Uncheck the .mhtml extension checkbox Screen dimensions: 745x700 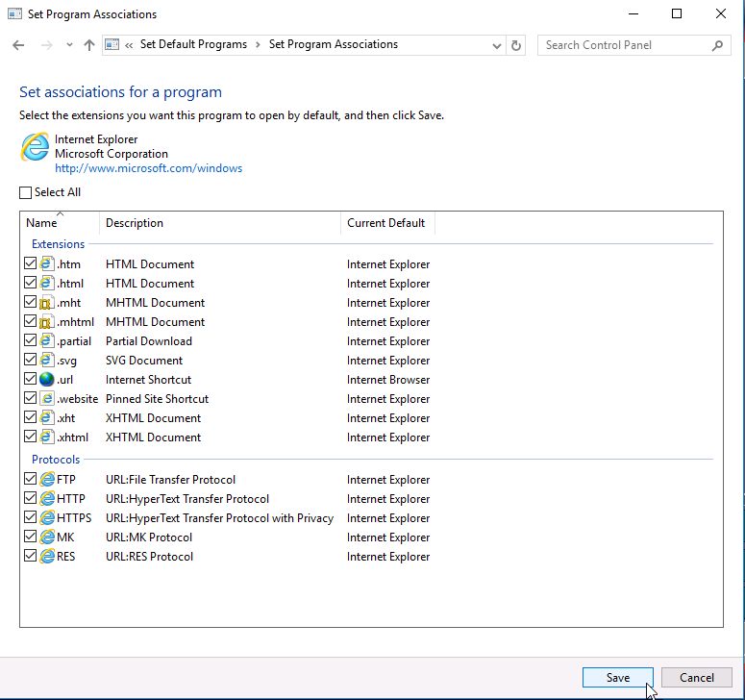31,321
